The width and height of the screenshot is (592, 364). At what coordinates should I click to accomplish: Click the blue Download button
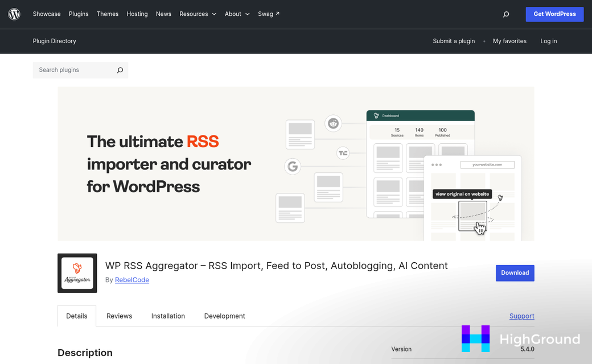coord(515,273)
